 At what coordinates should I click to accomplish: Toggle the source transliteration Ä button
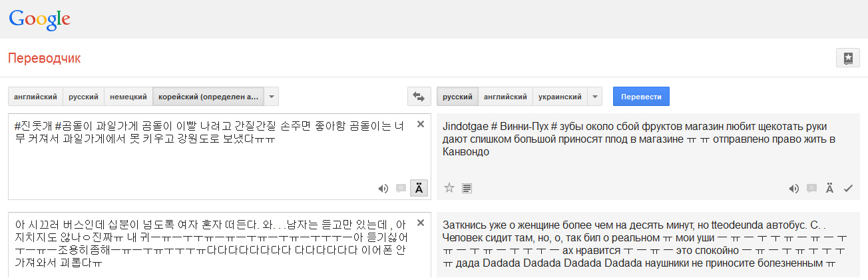click(x=419, y=189)
